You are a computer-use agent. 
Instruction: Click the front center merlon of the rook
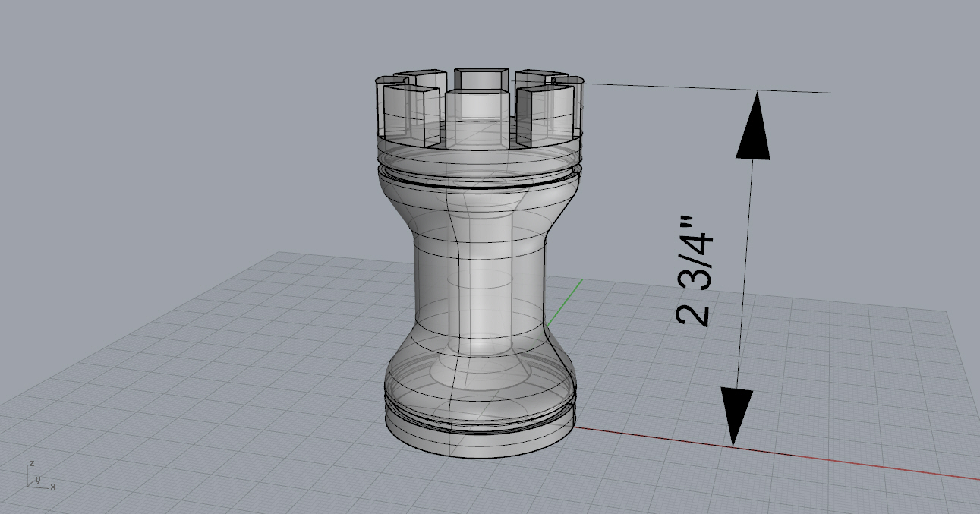coord(475,114)
